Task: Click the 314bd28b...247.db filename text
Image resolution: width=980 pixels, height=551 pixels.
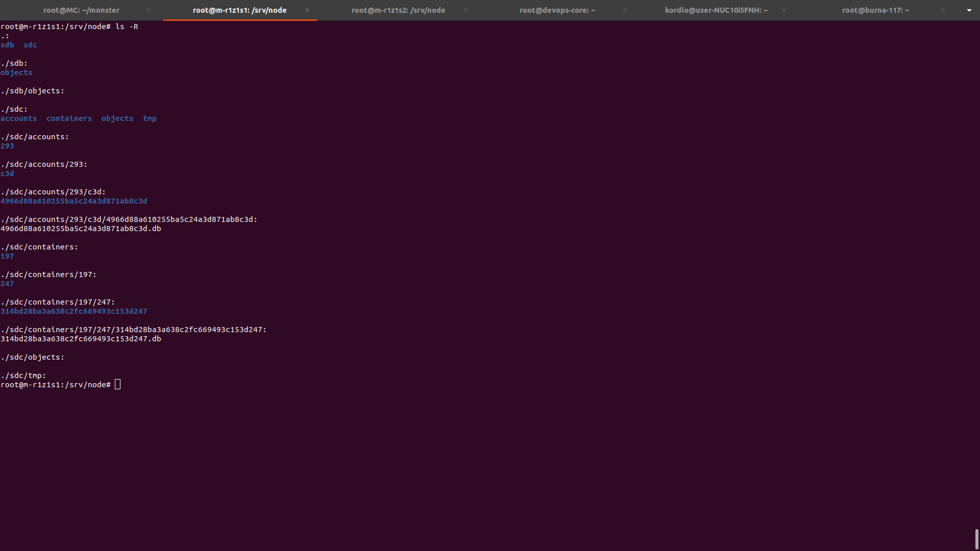Action: tap(81, 339)
